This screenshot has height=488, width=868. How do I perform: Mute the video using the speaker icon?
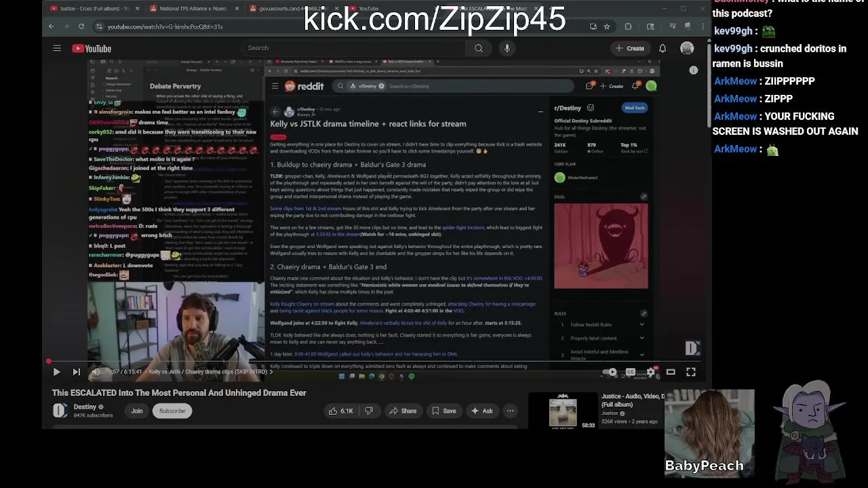[x=96, y=371]
